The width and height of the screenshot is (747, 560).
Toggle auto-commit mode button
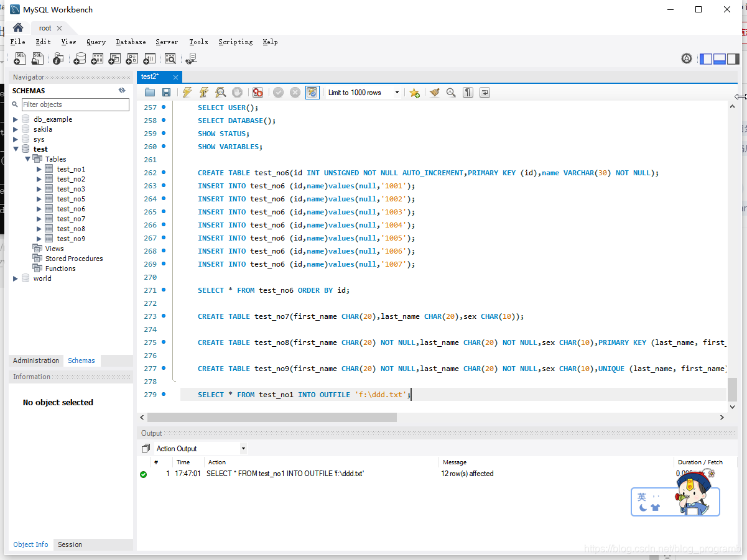coord(312,93)
